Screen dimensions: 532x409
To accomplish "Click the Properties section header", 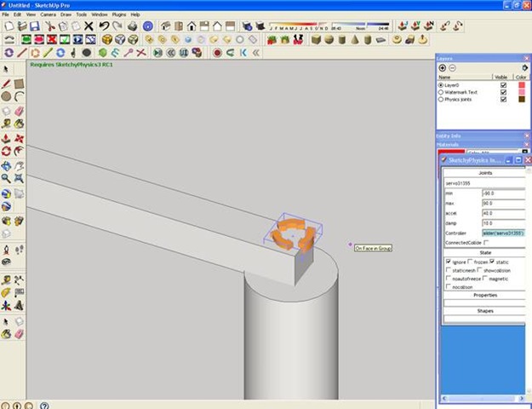I will 485,295.
